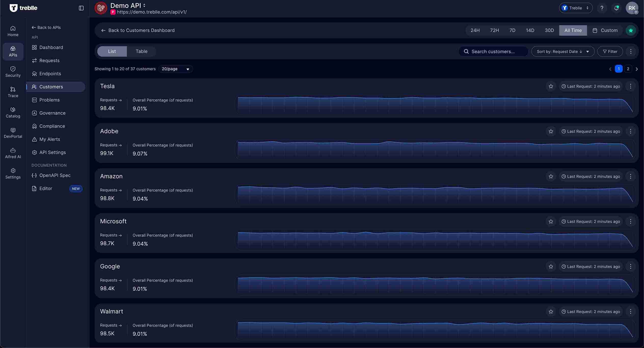The height and width of the screenshot is (348, 644).
Task: Collapse the sidebar with the panel toggle
Action: point(81,8)
